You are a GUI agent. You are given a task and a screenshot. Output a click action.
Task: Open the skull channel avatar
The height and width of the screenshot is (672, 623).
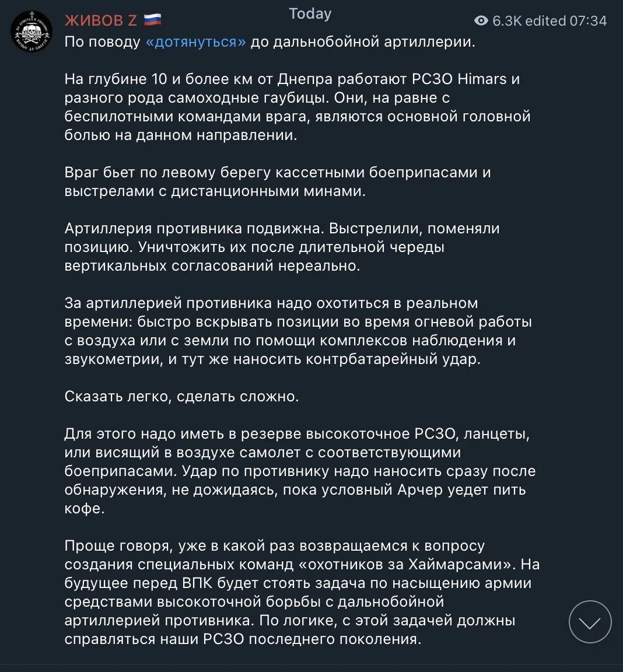(x=32, y=32)
